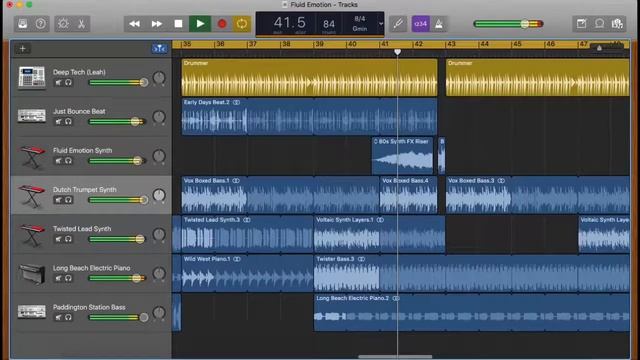Mute Paddington Station Bass track
Viewport: 640px width, 360px height.
point(58,318)
